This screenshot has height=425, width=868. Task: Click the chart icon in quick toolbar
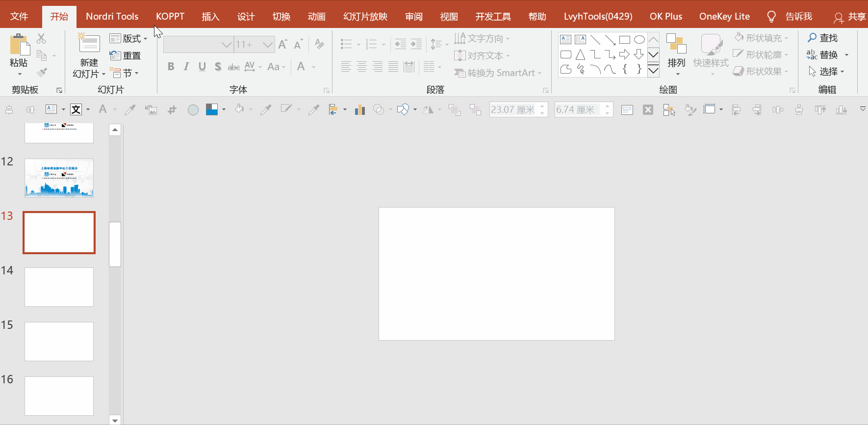(x=360, y=109)
